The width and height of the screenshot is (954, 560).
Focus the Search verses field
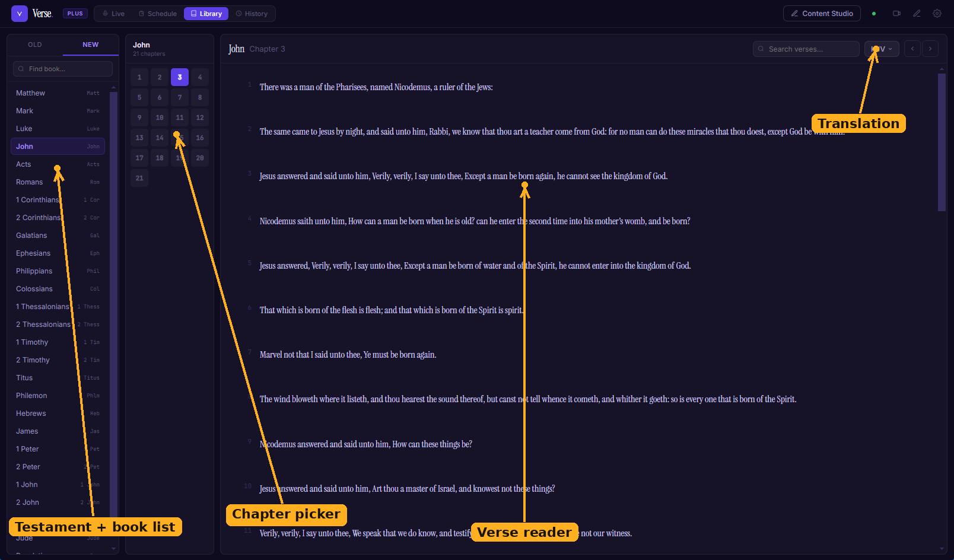[806, 49]
